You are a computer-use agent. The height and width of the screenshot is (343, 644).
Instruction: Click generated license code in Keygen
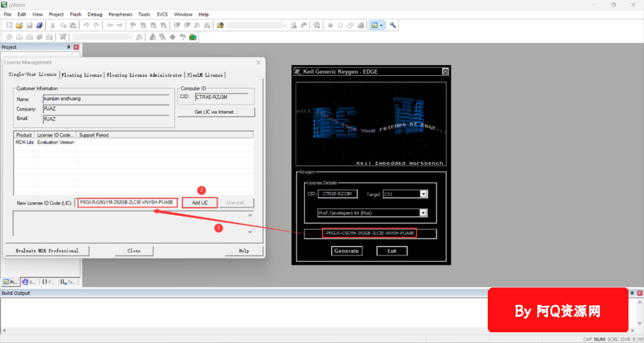(369, 233)
